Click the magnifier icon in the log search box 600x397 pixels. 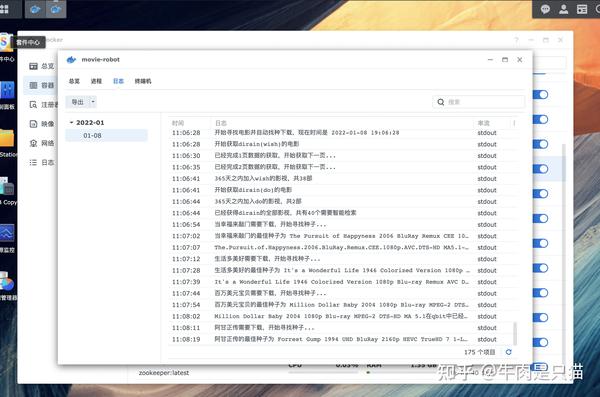click(x=441, y=102)
